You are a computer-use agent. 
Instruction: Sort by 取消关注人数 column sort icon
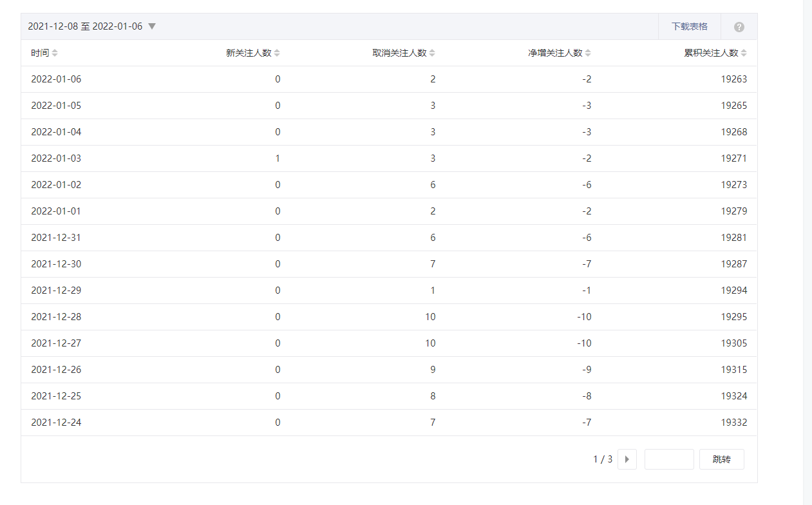click(432, 53)
